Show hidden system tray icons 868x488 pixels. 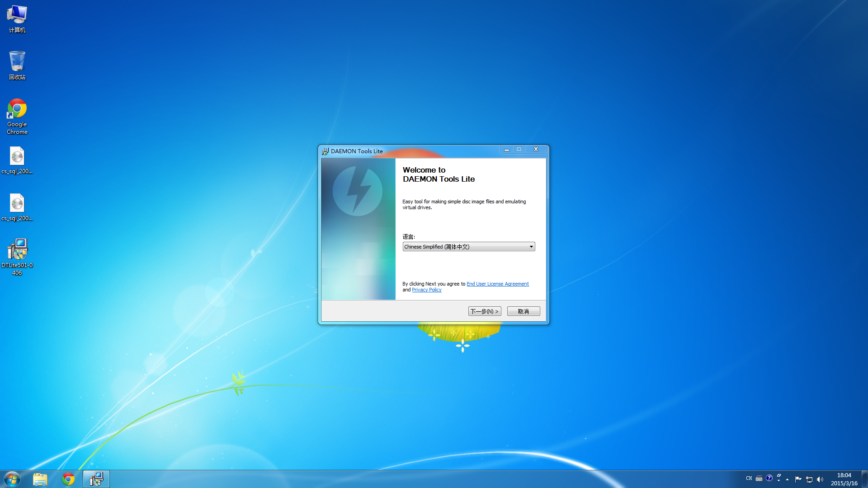coord(788,479)
